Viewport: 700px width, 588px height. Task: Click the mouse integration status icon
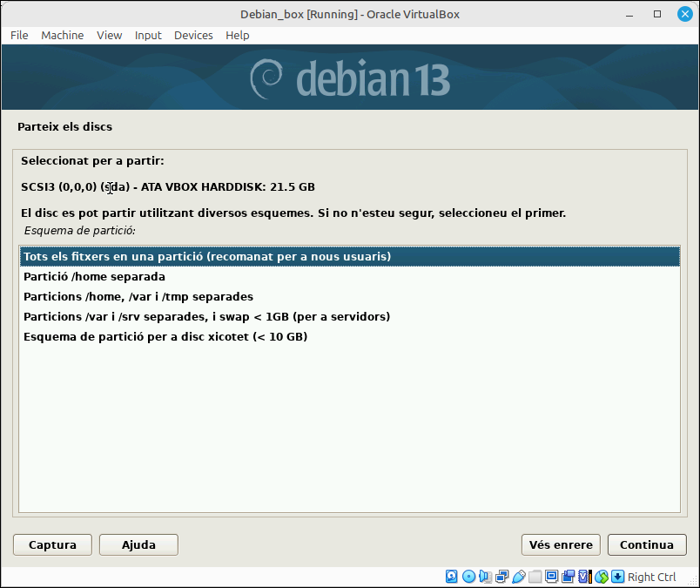[x=602, y=577]
